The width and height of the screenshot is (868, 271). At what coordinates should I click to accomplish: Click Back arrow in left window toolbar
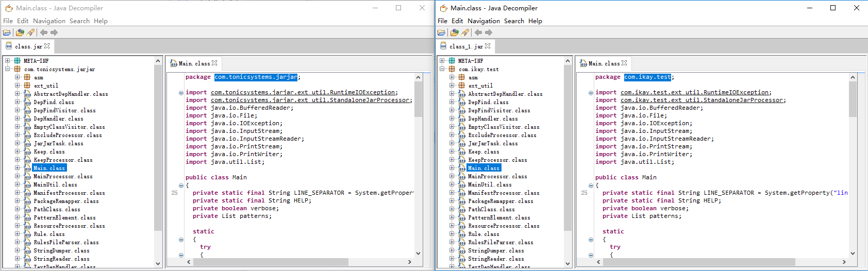[44, 32]
